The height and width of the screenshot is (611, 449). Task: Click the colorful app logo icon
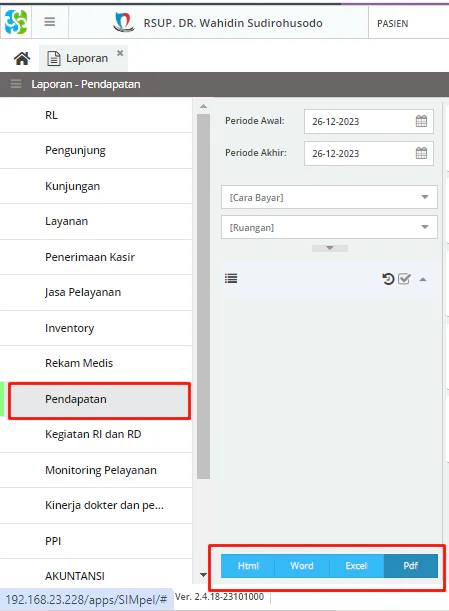(16, 22)
